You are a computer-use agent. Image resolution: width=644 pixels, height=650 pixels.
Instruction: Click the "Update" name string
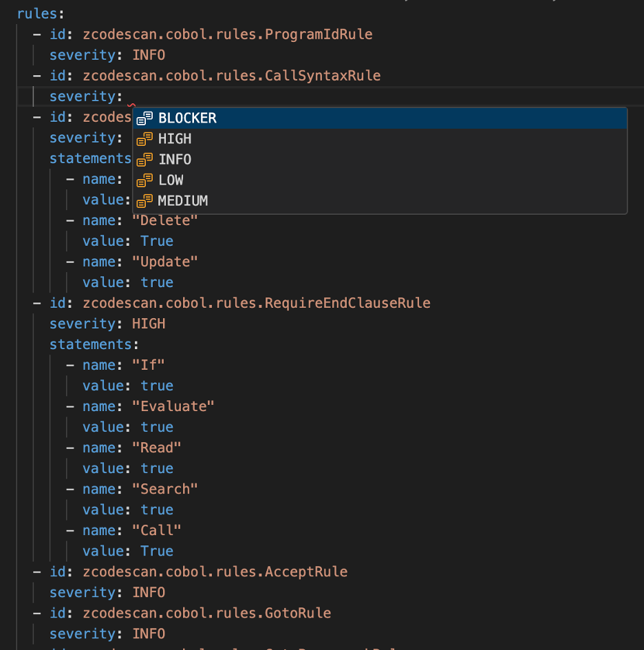(x=165, y=262)
